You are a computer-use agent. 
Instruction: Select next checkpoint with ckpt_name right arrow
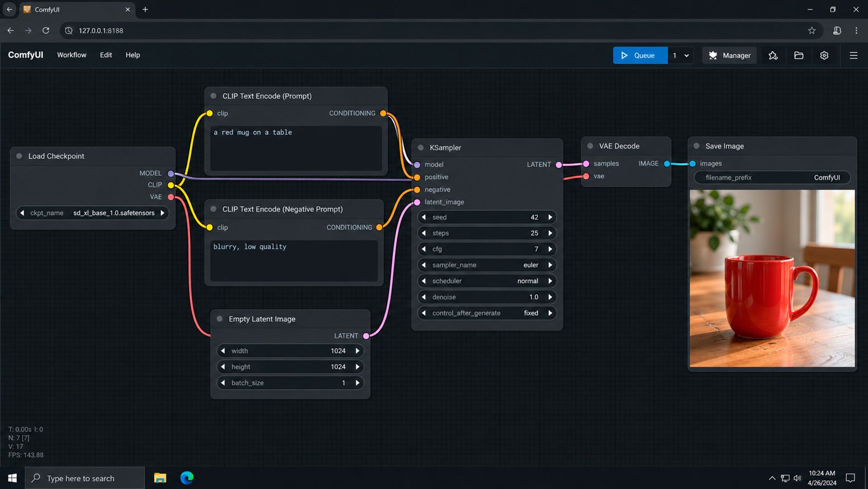tap(162, 213)
